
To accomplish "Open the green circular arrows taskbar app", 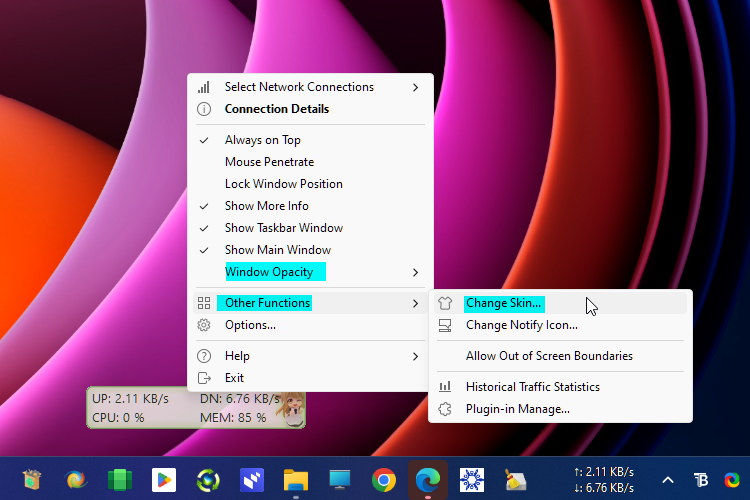I will (208, 480).
